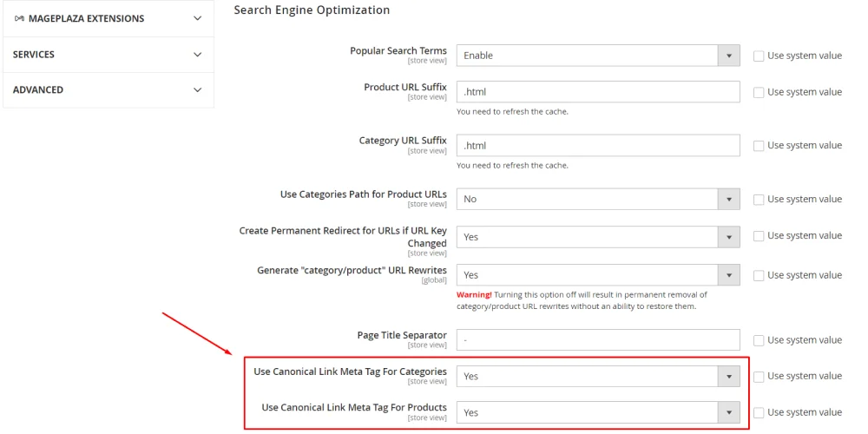
Task: Click Use Canonical Link Meta Tag For Categories label
Action: (350, 371)
